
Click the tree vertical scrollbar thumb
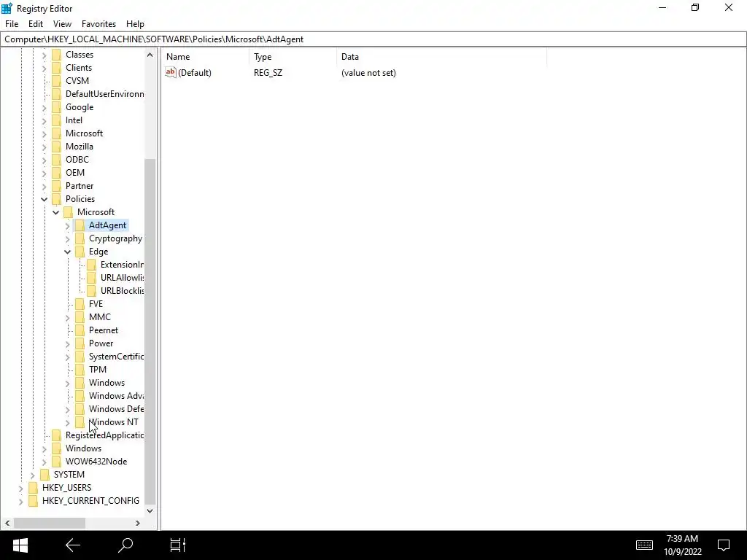(x=150, y=331)
